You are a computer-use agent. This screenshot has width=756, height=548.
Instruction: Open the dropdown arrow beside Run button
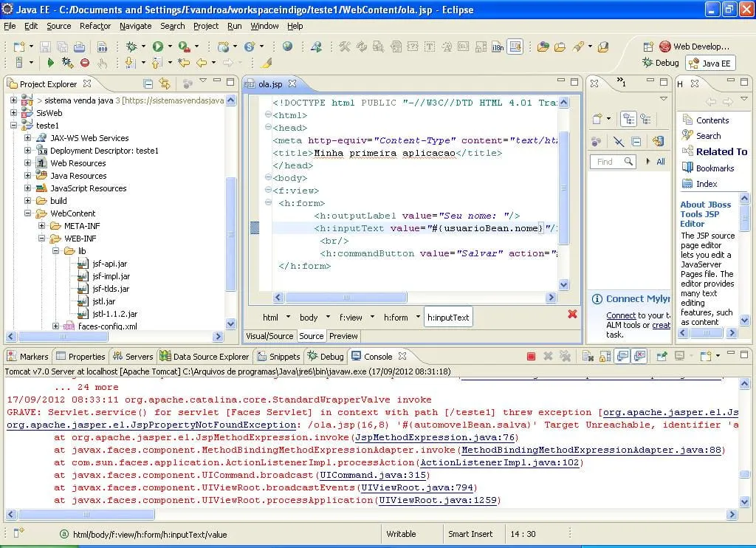[x=170, y=47]
